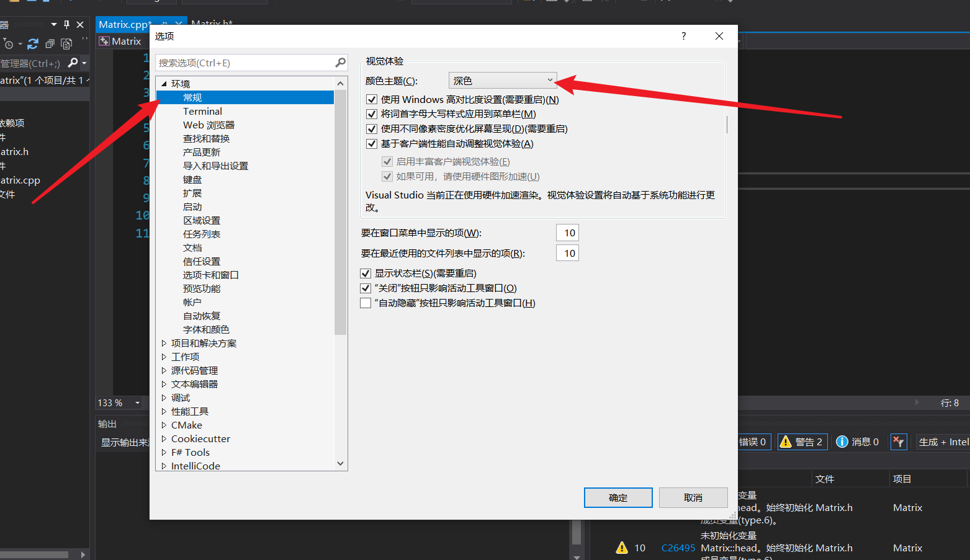970x560 pixels.
Task: Switch to the Matrix.cpp editor tab
Action: point(125,25)
